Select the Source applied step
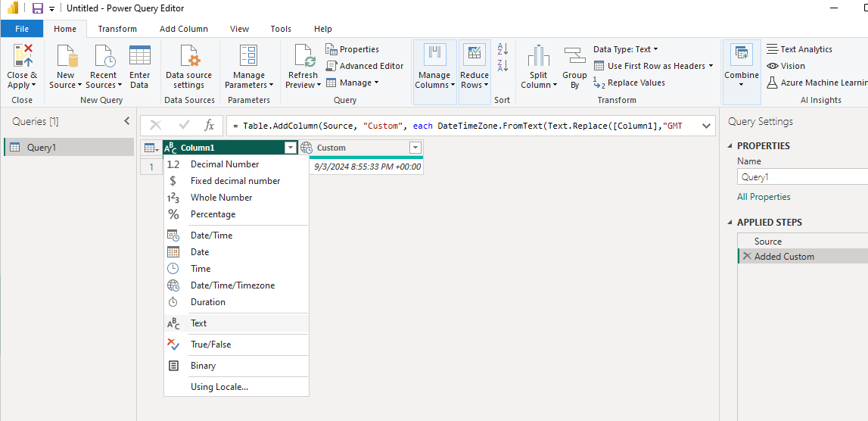The width and height of the screenshot is (868, 421). point(768,242)
